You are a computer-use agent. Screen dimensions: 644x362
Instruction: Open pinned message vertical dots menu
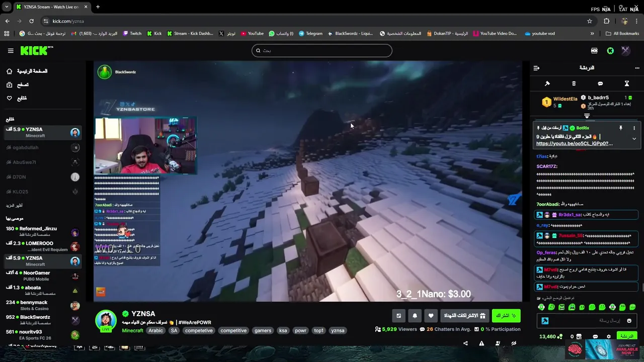pos(634,128)
